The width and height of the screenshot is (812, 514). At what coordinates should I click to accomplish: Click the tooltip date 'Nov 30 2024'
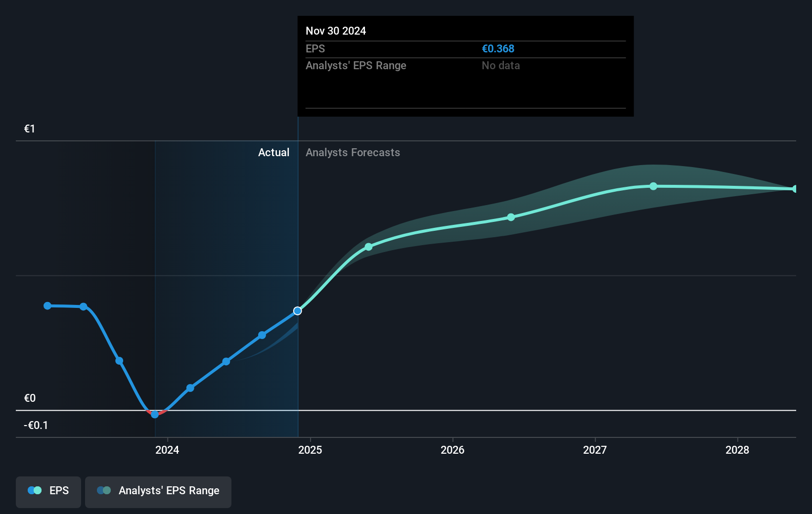click(336, 31)
